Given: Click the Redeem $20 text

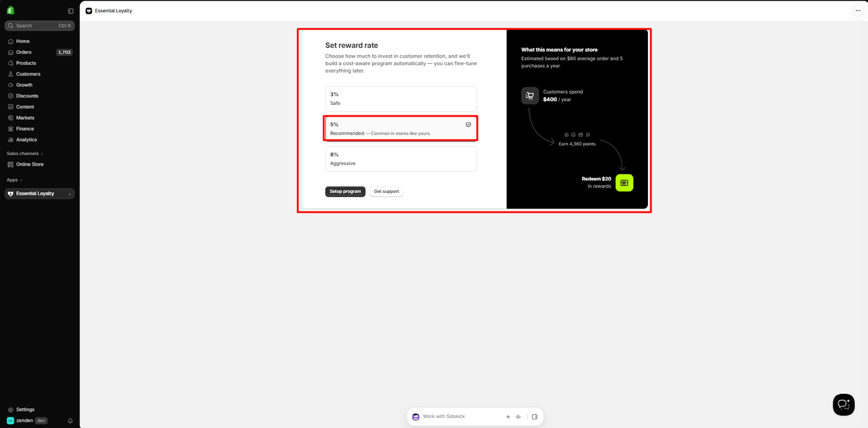Looking at the screenshot, I should [x=596, y=179].
